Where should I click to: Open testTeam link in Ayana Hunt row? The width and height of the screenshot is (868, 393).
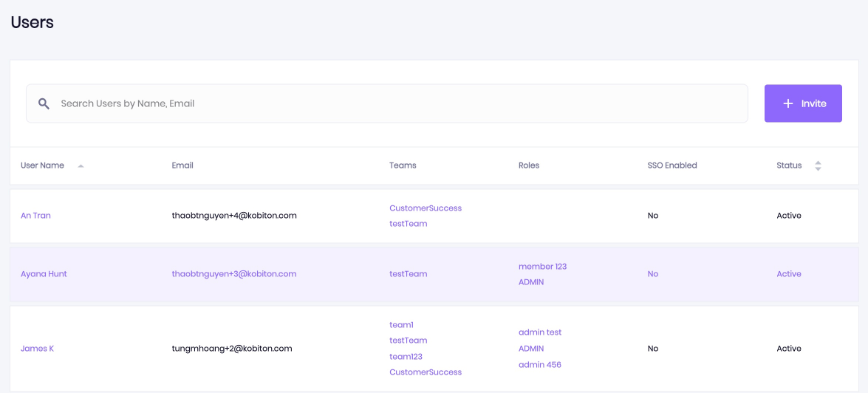click(x=408, y=273)
